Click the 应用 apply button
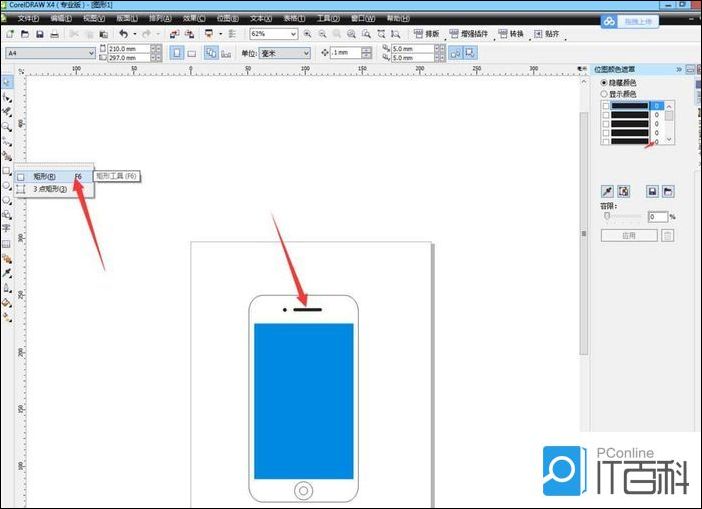The image size is (702, 509). [x=629, y=236]
